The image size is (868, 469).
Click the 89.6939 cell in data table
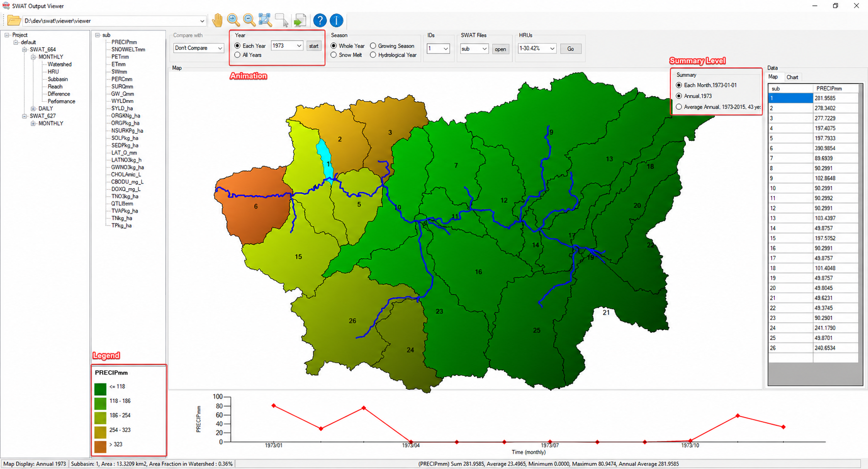[x=835, y=158]
